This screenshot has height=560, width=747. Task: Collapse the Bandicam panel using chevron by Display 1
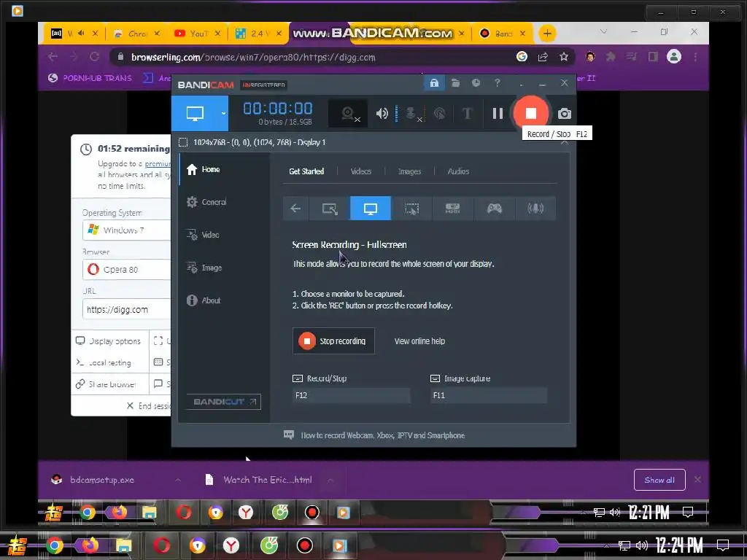click(x=565, y=142)
